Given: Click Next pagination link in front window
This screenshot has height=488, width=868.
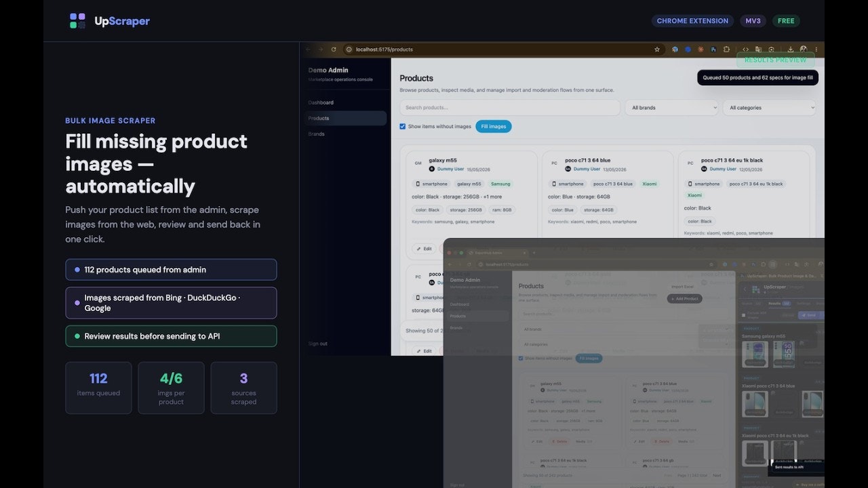Looking at the screenshot, I should [717, 475].
